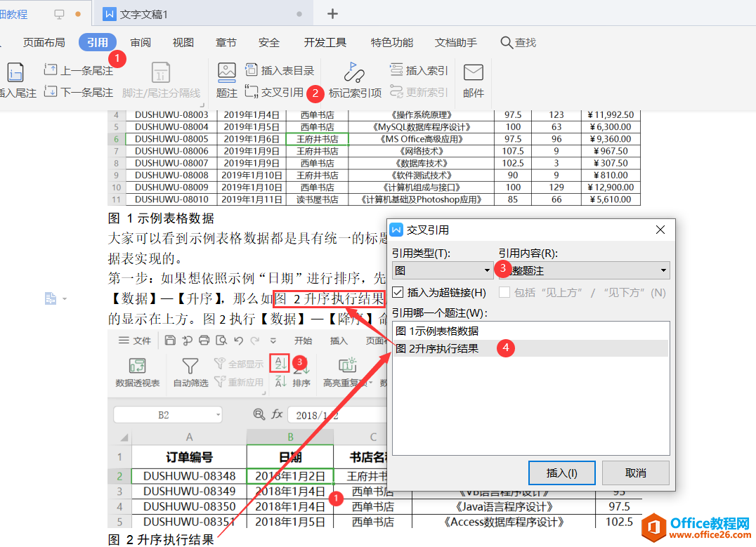Click the 取消 button

635,473
